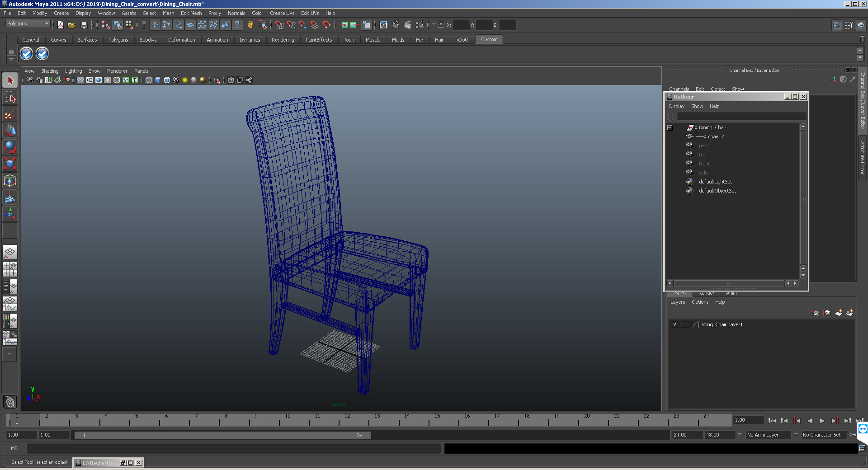Open the Edit Mesh menu
This screenshot has height=470, width=868.
pos(191,13)
